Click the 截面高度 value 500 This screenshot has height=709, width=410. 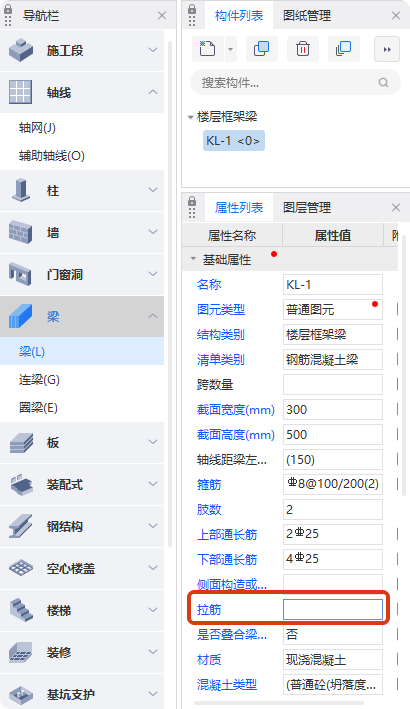(x=333, y=435)
